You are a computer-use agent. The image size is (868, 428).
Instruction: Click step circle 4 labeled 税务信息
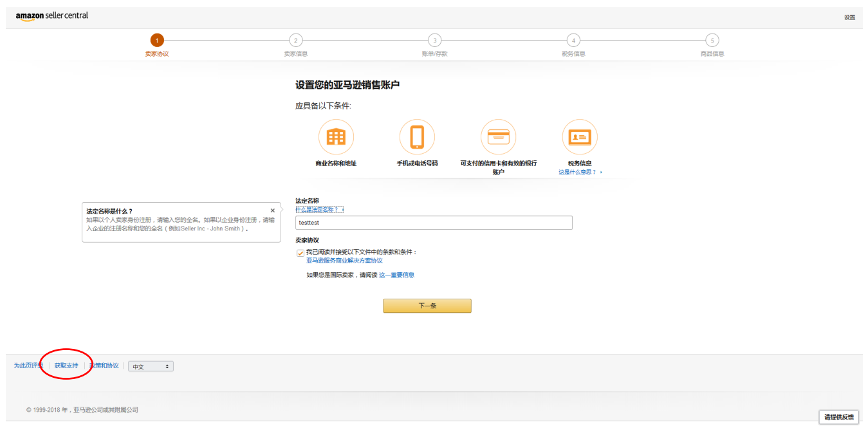(x=573, y=40)
